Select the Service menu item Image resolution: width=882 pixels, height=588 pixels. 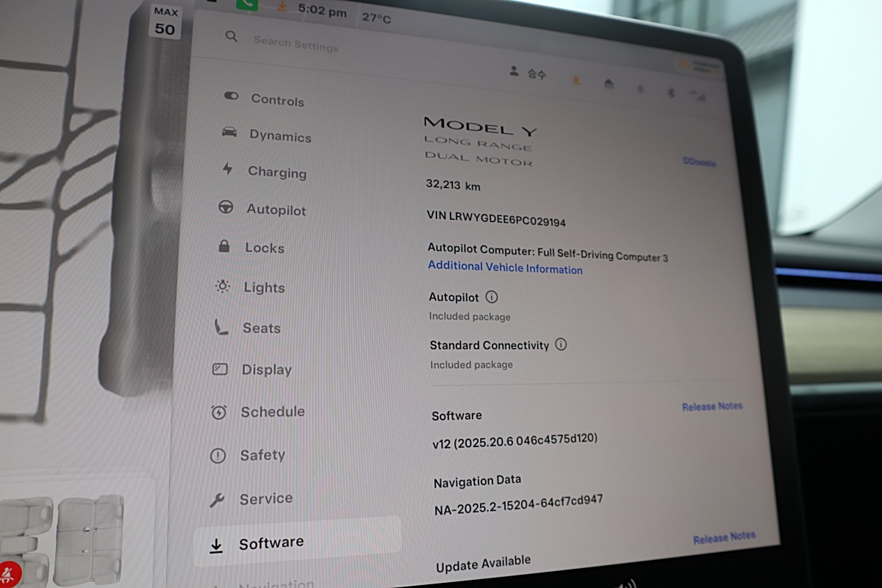coord(251,499)
